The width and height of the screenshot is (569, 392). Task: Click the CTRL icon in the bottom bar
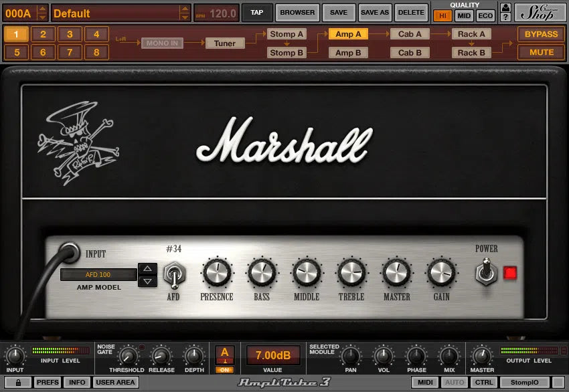point(485,383)
